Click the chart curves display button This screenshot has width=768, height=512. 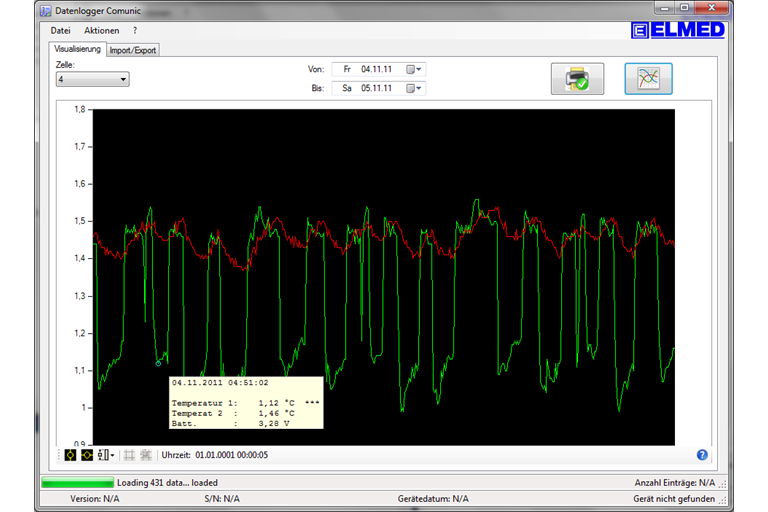pos(648,79)
